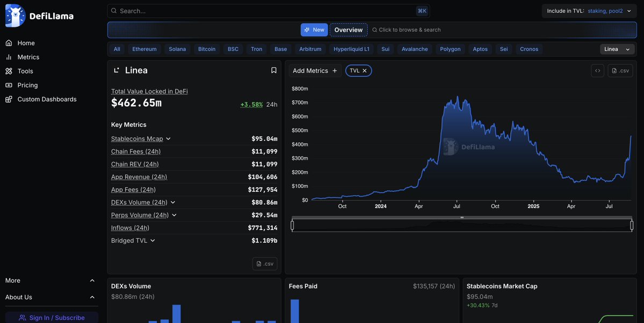Viewport: 644px width, 323px height.
Task: Click the ⌘K shortcut badge
Action: point(422,11)
